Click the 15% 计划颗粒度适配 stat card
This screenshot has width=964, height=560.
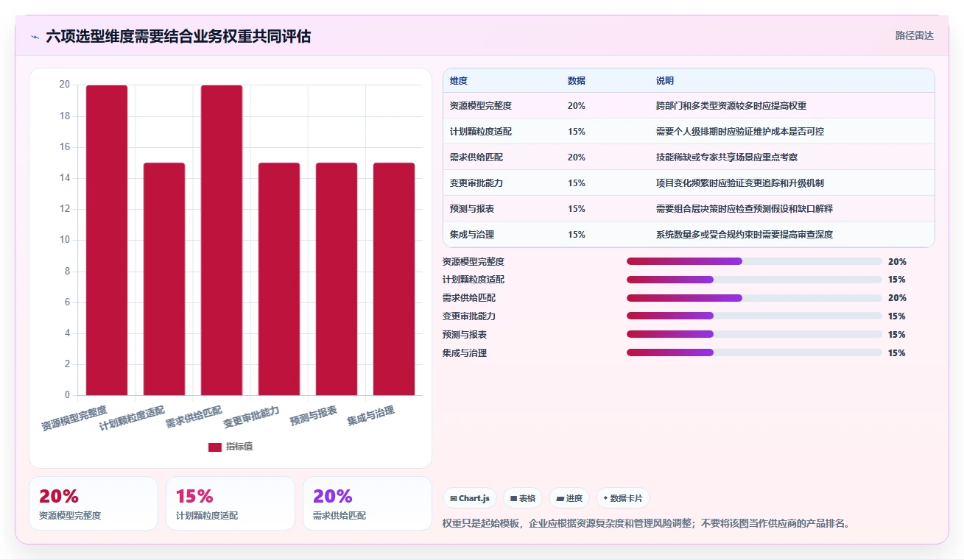click(231, 503)
